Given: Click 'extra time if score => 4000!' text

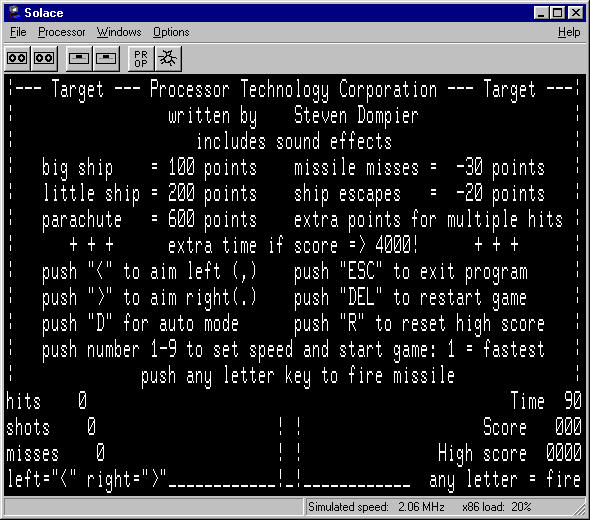Looking at the screenshot, I should tap(293, 245).
